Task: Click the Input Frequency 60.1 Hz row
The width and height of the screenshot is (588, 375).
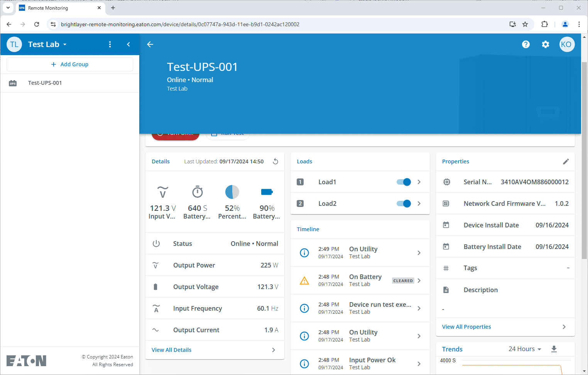Action: 215,308
